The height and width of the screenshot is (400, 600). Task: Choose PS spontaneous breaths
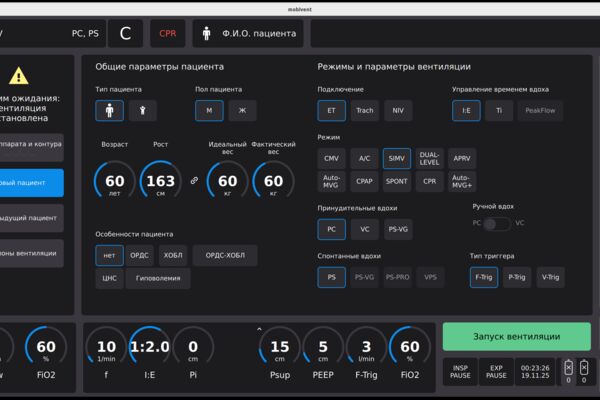[331, 277]
